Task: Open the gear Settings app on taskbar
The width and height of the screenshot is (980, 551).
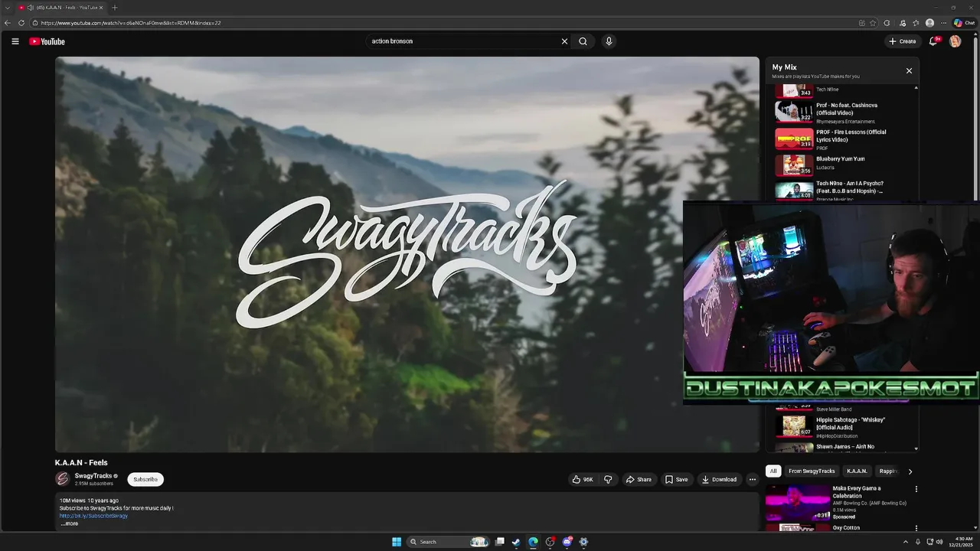Action: click(x=583, y=542)
